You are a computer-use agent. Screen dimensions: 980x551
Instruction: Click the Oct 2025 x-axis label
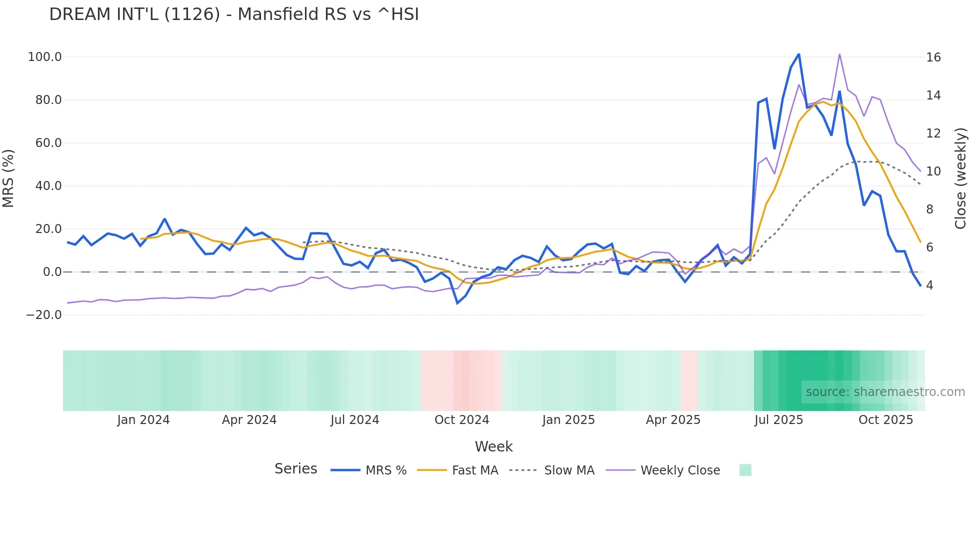886,420
